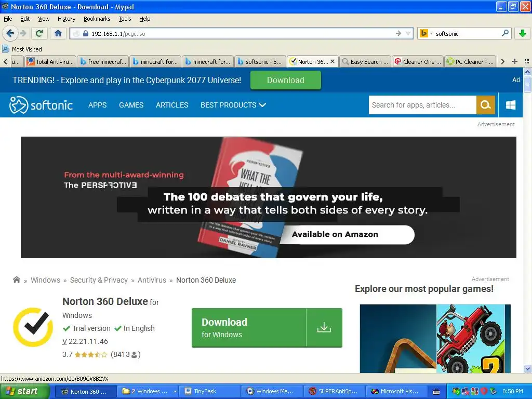
Task: Switch to the Cleaner One tab
Action: pos(418,61)
